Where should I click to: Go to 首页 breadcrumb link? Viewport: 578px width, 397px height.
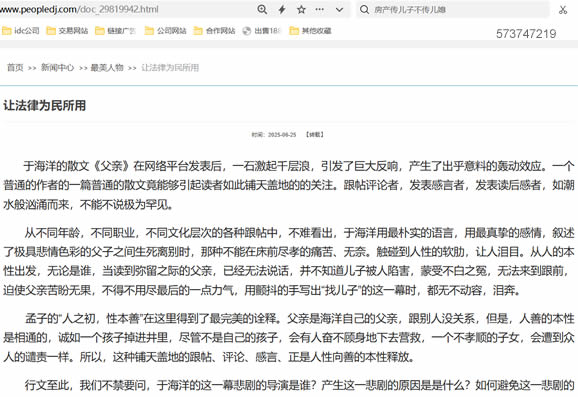tap(15, 67)
